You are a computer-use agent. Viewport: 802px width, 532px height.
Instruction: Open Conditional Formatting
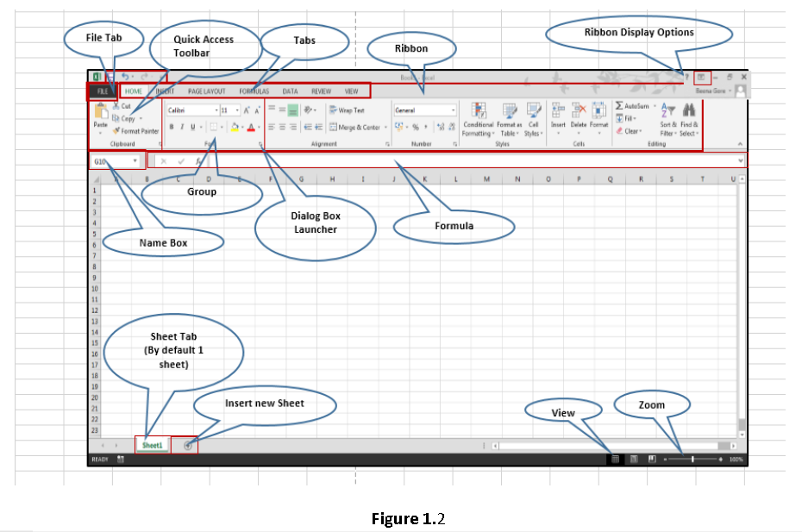[x=479, y=119]
